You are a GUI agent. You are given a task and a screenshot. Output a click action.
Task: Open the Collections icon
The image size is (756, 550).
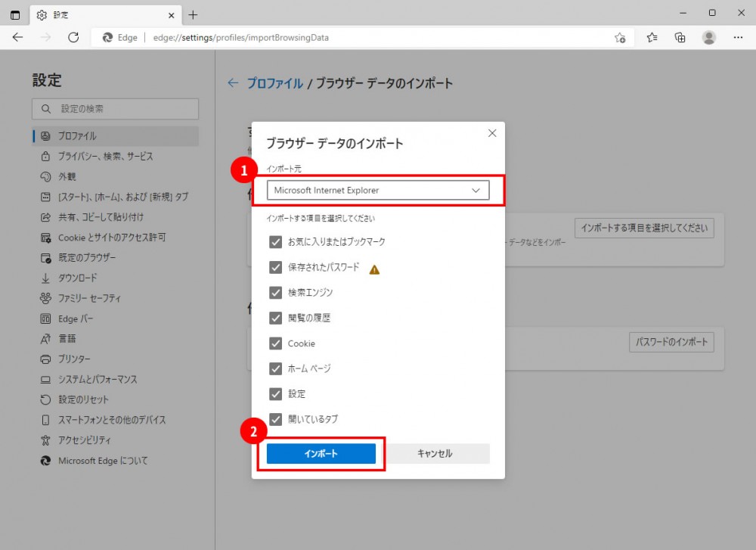point(680,38)
